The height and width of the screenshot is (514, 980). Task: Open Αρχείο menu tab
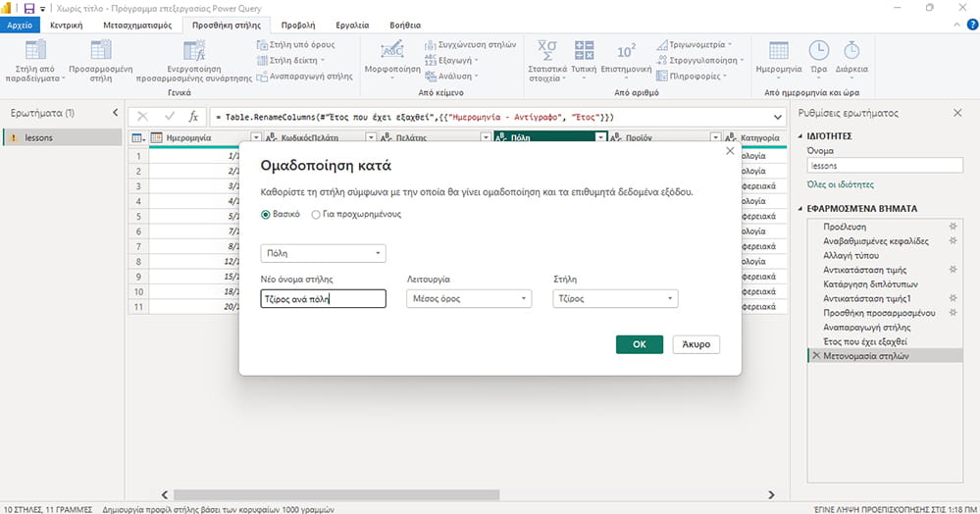pyautogui.click(x=20, y=25)
